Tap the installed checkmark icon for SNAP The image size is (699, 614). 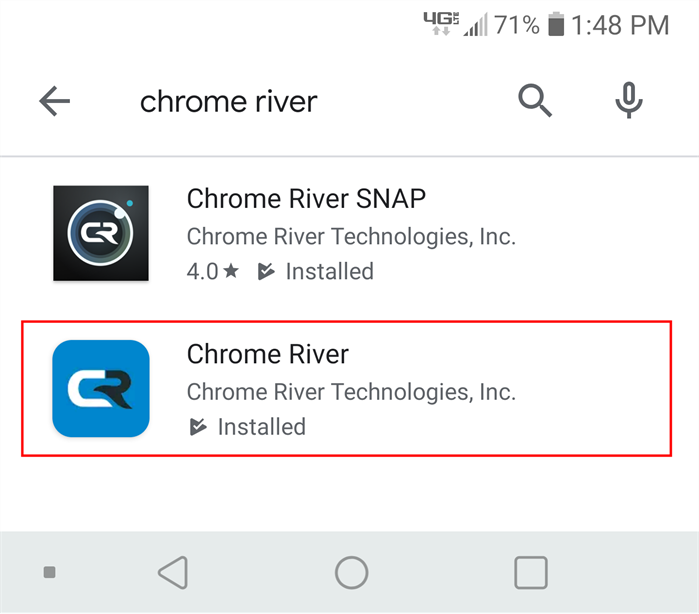coord(266,271)
